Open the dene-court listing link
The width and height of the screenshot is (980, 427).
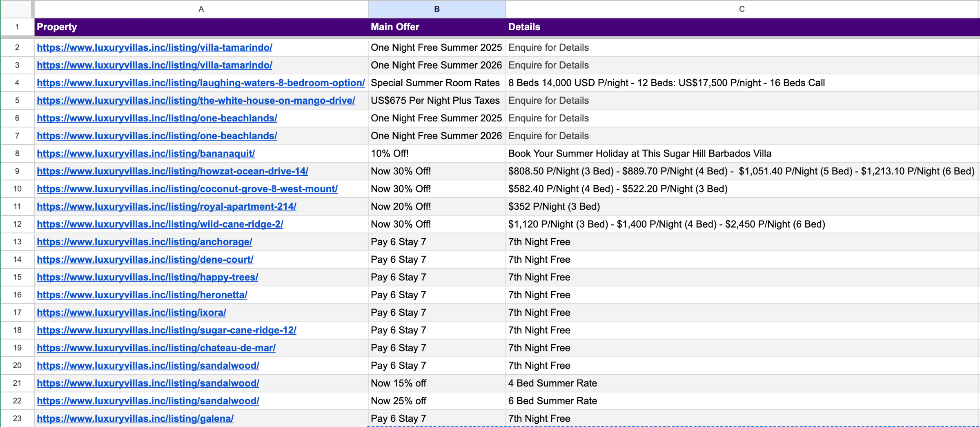tap(145, 259)
